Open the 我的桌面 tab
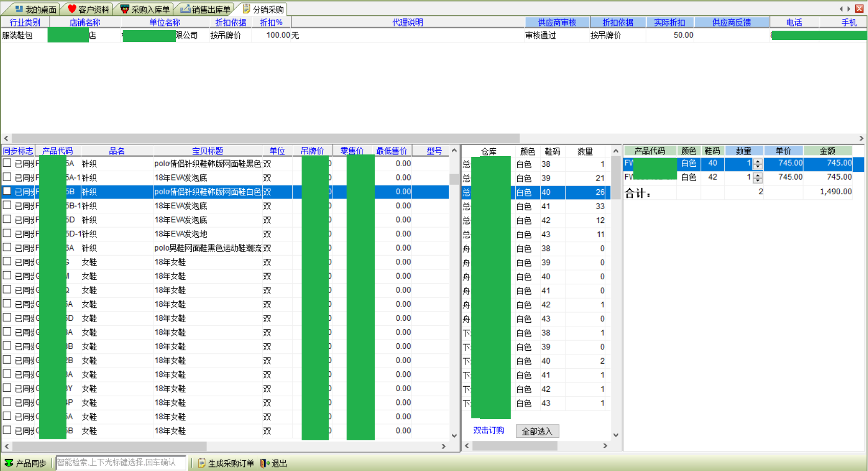Viewport: 868px width, 471px height. tap(35, 9)
